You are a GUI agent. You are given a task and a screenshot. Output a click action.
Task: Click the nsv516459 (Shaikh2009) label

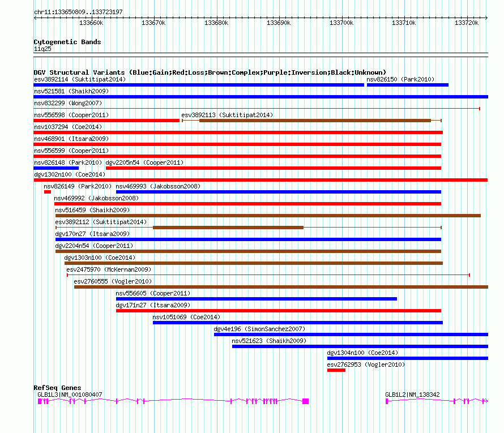point(92,210)
